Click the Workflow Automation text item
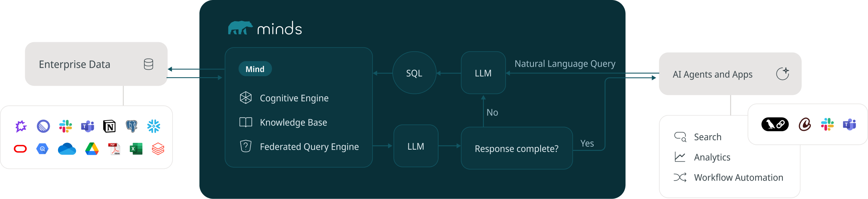This screenshot has height=199, width=868. coord(739,178)
